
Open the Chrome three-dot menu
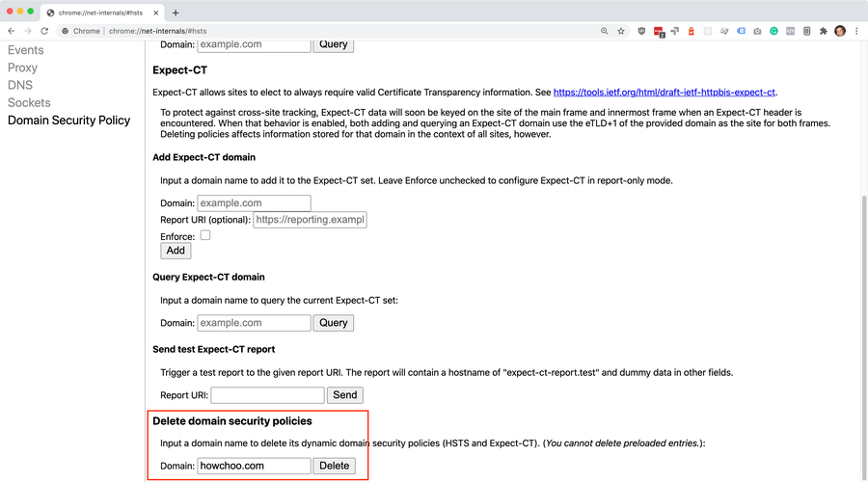coord(856,31)
